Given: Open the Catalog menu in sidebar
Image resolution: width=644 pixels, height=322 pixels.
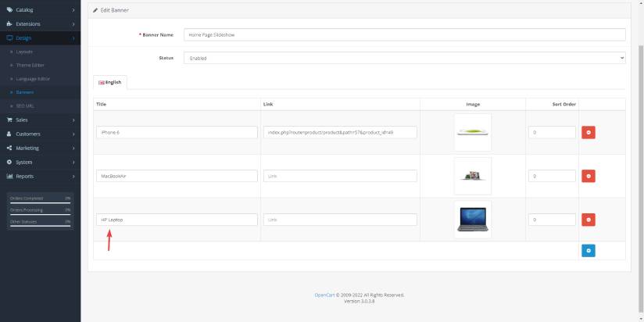Looking at the screenshot, I should (40, 9).
